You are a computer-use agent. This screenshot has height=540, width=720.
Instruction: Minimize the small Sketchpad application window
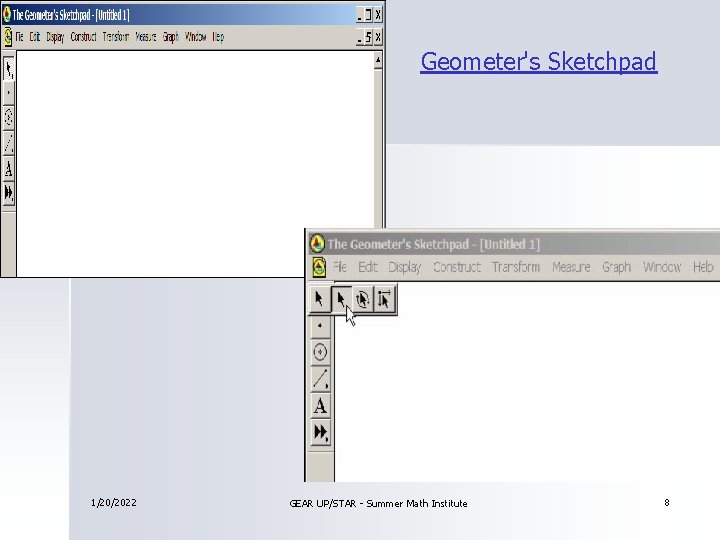(360, 15)
